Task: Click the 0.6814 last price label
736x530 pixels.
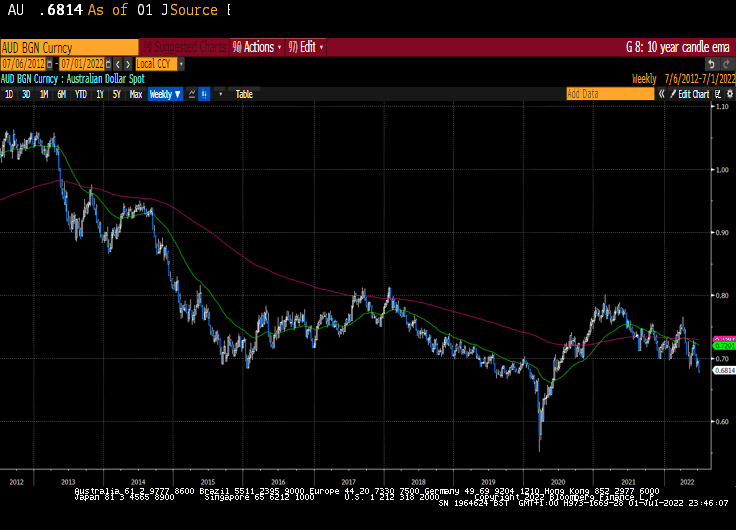Action: [x=724, y=370]
